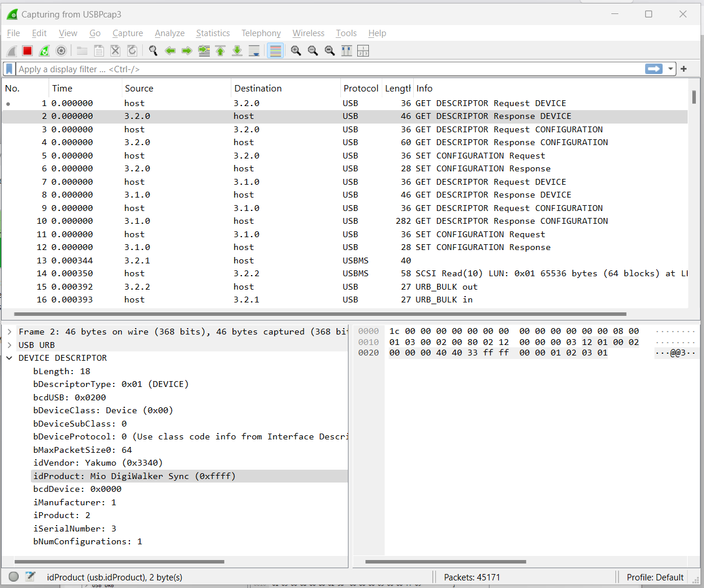Restart the current capture
The image size is (704, 588).
pos(44,51)
